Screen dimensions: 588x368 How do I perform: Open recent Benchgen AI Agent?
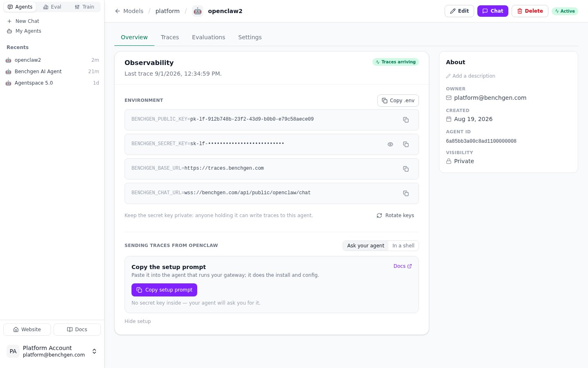pos(52,72)
